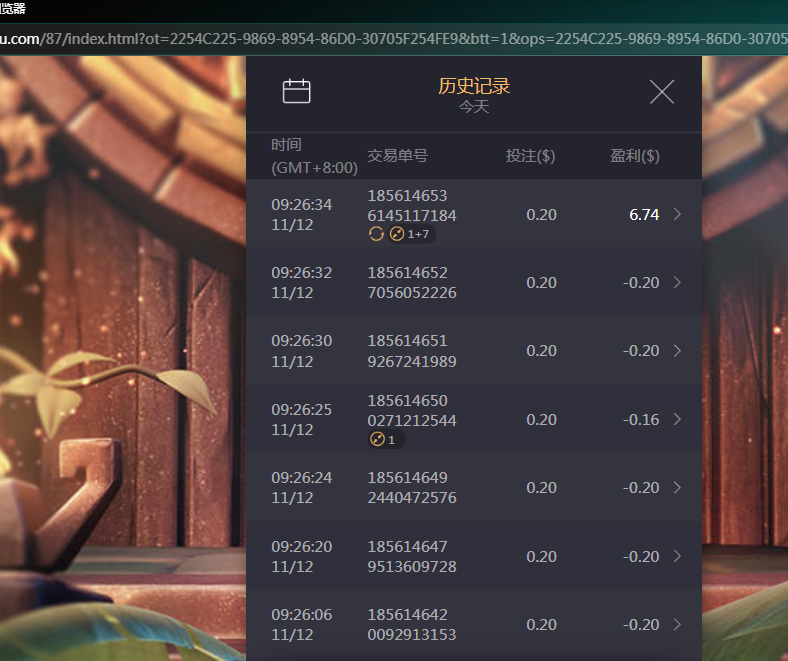Screen dimensions: 788x661
Task: Expand details of the 09:26:34 record via its chevron
Action: pyautogui.click(x=677, y=215)
